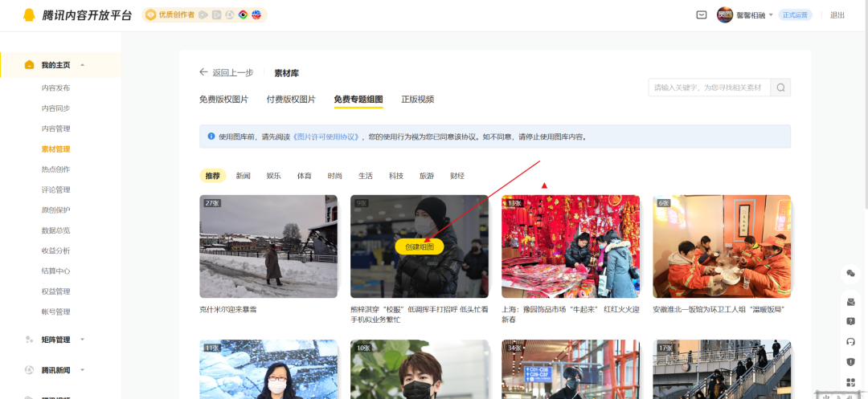Click the 熊梓淇穿"校服" photo set title
Image resolution: width=868 pixels, height=399 pixels.
pyautogui.click(x=420, y=315)
